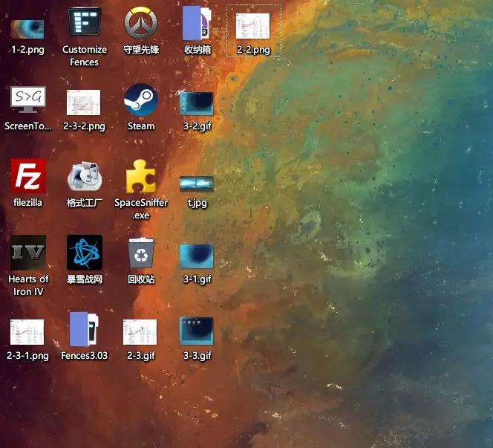Click the ScreenToGif shortcut icon
The height and width of the screenshot is (448, 493).
27,100
